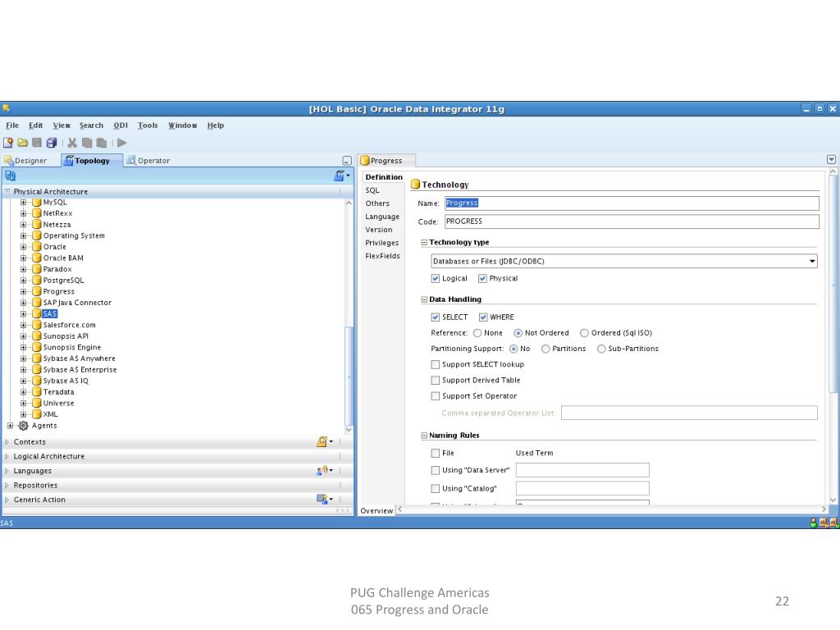The width and height of the screenshot is (840, 630).
Task: Toggle the SELECT checkbox
Action: (435, 317)
